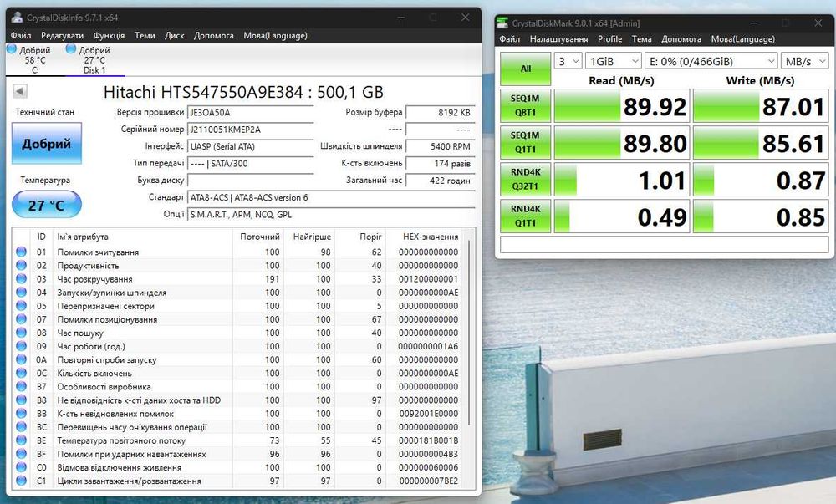Open drive selector showing E: 0% (0/466GiB)
Viewport: 836px width, 504px height.
click(711, 61)
